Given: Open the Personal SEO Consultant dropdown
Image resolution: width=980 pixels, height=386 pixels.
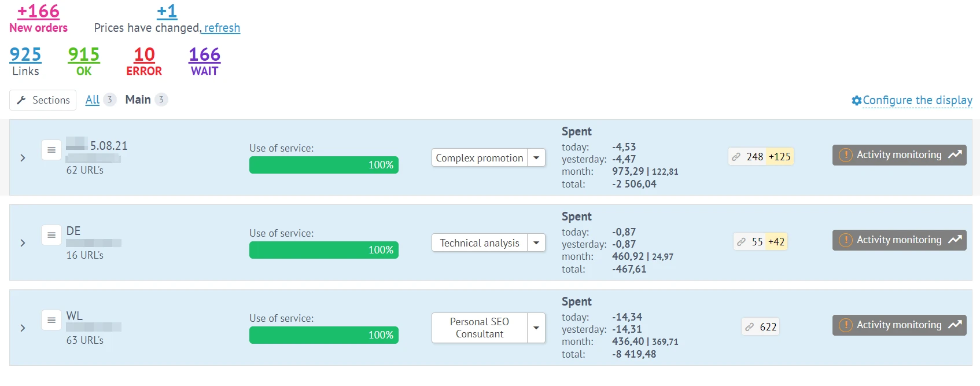Looking at the screenshot, I should pos(536,328).
